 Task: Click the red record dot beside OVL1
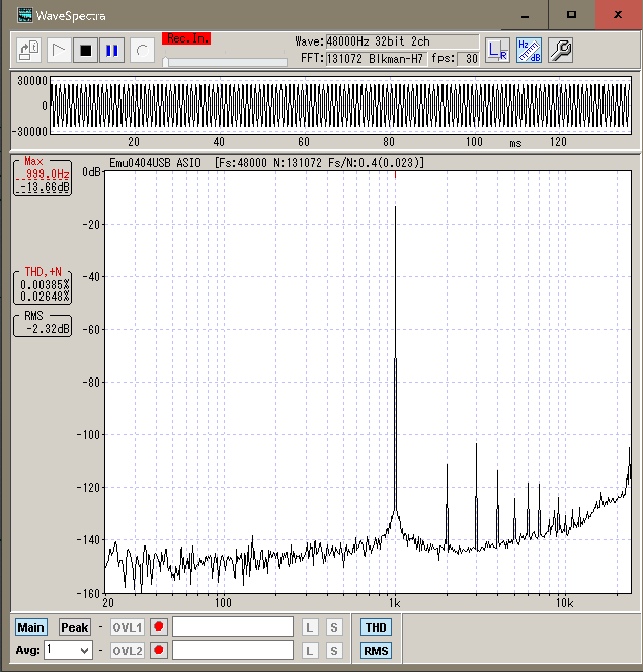(159, 627)
